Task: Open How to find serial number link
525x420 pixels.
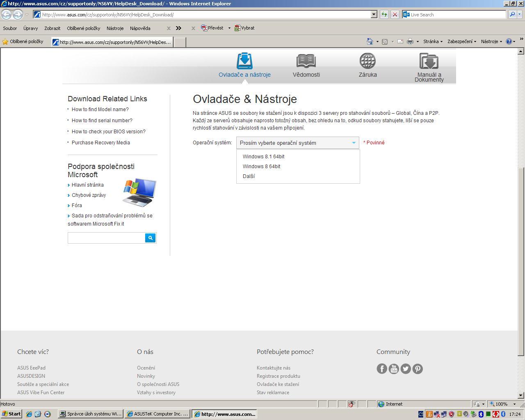Action: coord(102,121)
